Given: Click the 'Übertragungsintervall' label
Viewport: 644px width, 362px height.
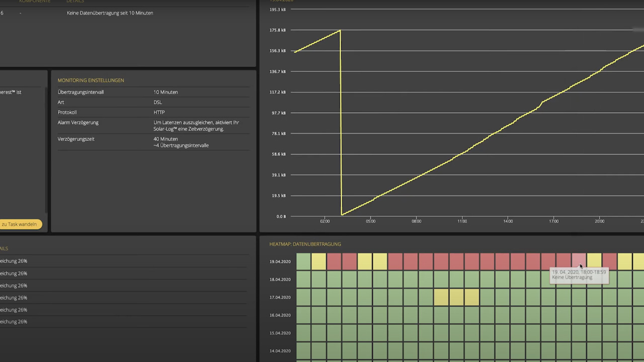Looking at the screenshot, I should coord(80,92).
